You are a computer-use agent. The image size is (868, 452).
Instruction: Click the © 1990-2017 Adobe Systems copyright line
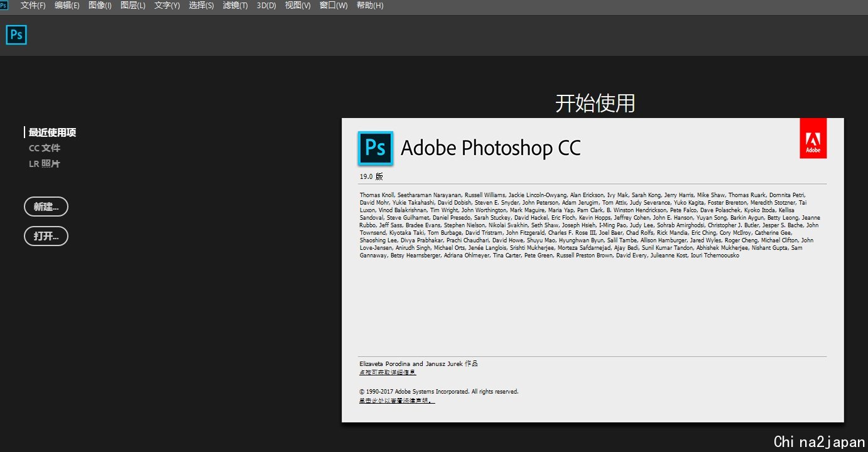[439, 392]
